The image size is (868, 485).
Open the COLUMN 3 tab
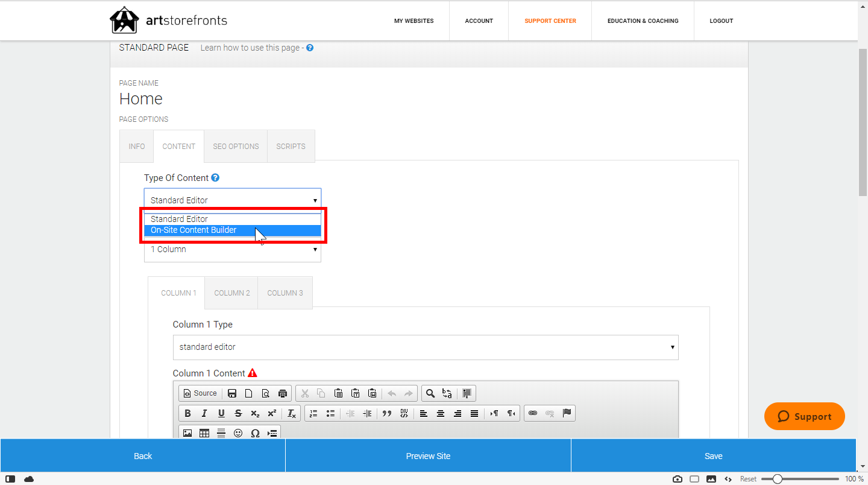285,293
